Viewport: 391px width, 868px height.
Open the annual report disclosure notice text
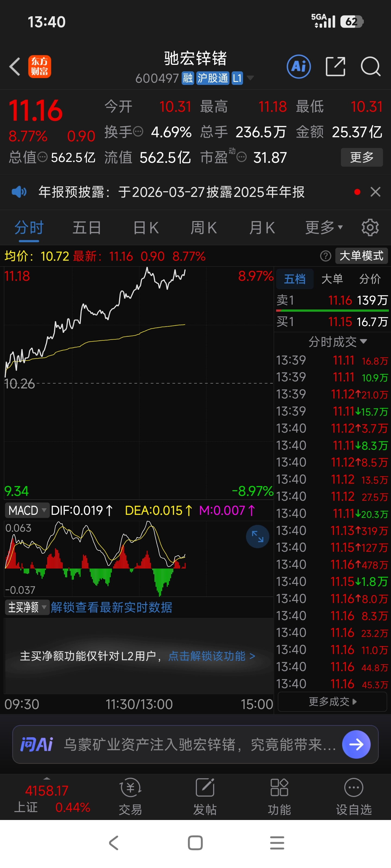click(x=171, y=192)
